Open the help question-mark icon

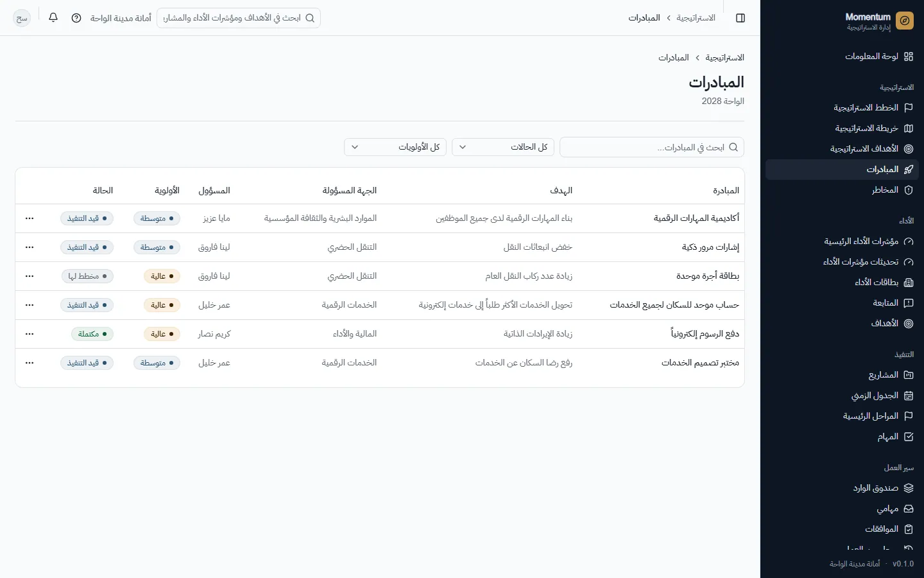(x=76, y=18)
